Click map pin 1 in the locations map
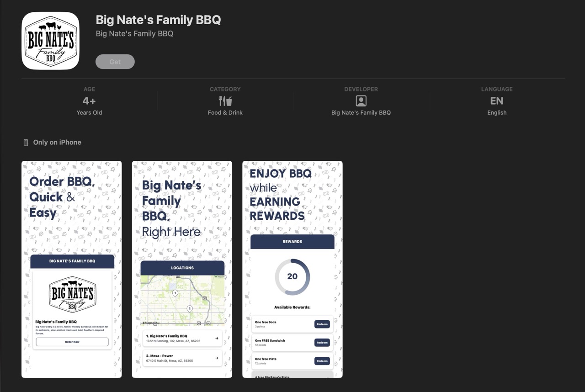Viewport: 585px width, 392px height. 175,293
